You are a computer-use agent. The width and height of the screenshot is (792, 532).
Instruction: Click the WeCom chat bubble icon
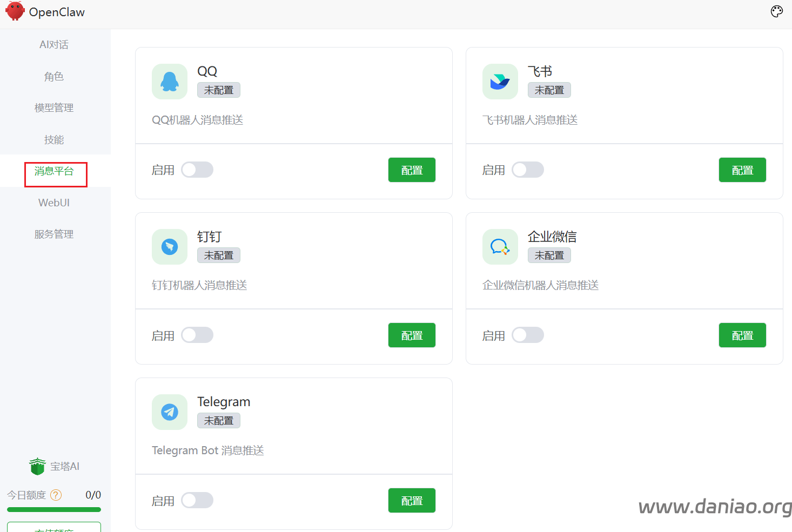500,247
